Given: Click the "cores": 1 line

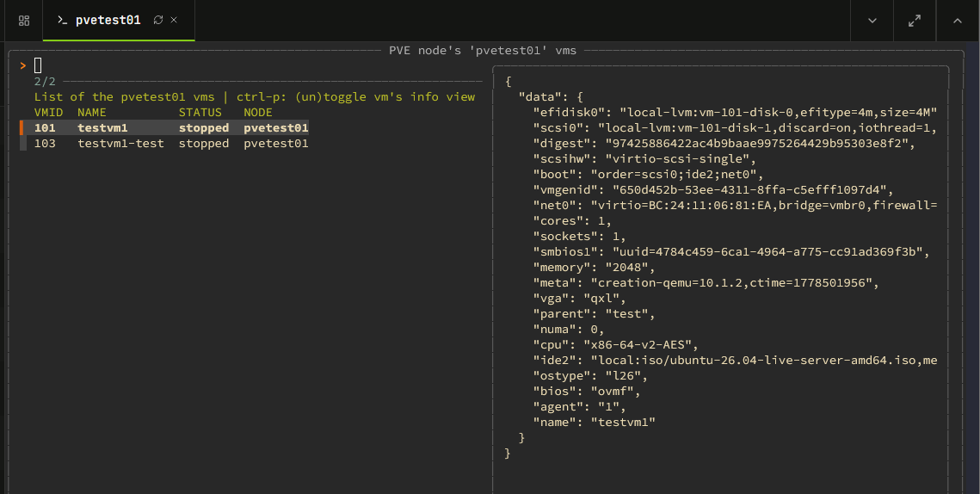Looking at the screenshot, I should pyautogui.click(x=572, y=220).
